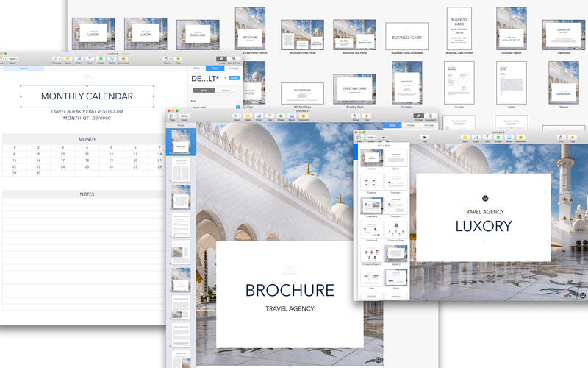The image size is (588, 368).
Task: Toggle Format inspector in Numbers calendar window
Action: pyautogui.click(x=221, y=60)
